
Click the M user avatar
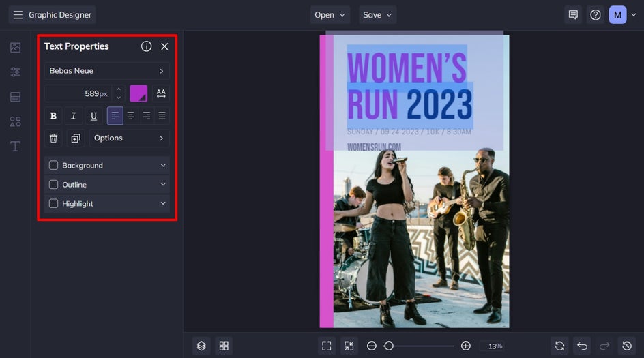pyautogui.click(x=617, y=15)
